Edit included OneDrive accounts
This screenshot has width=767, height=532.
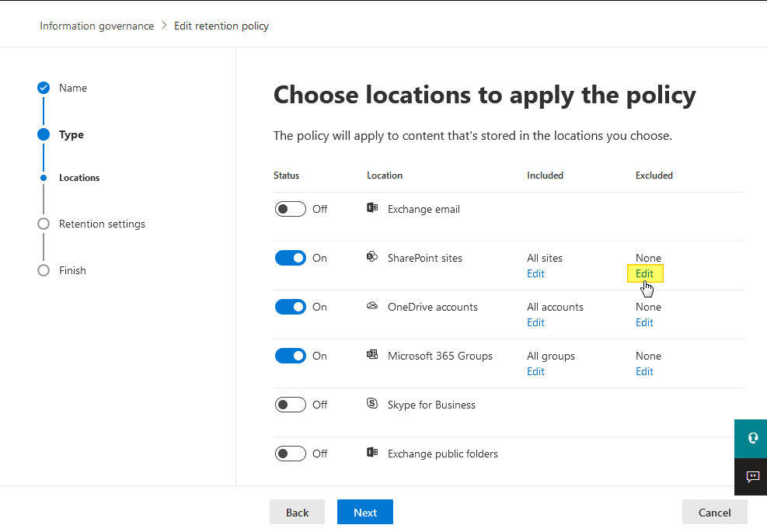[535, 323]
